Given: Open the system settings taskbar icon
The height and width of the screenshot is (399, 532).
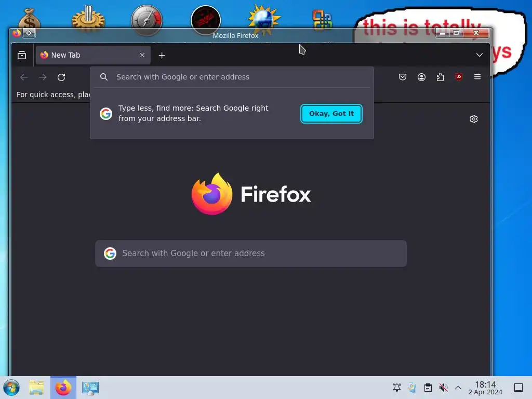Looking at the screenshot, I should 90,388.
